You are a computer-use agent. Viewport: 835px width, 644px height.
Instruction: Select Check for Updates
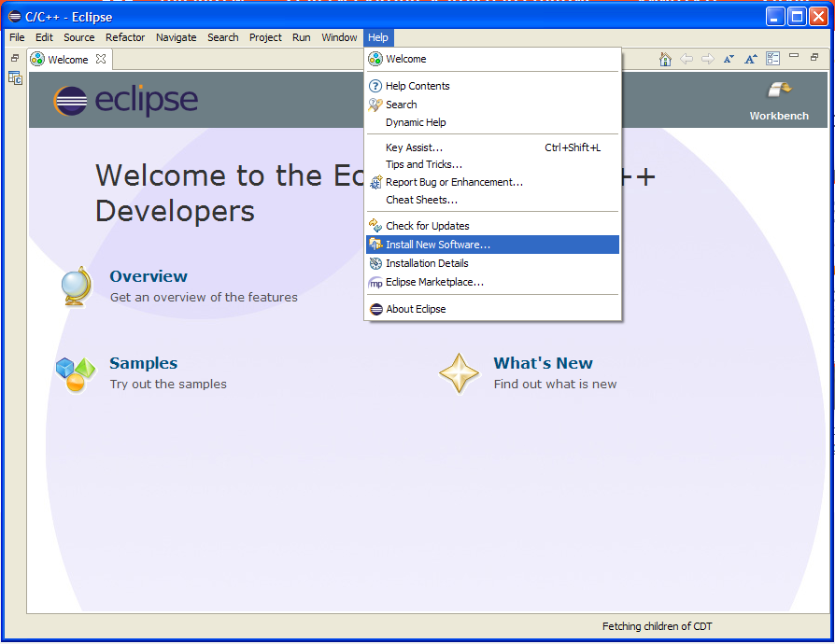[492, 226]
